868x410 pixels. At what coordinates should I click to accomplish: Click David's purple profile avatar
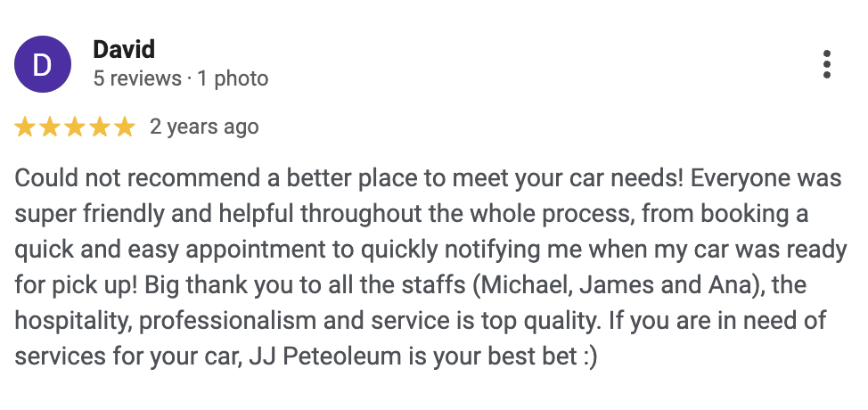(x=43, y=64)
